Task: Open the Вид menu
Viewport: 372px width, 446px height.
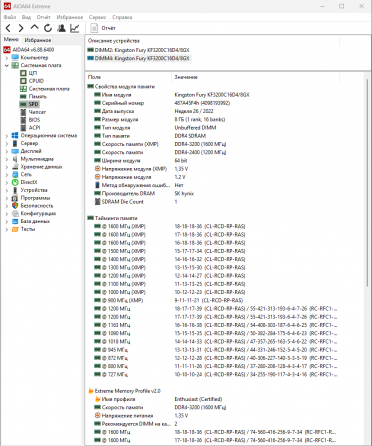Action: click(x=26, y=17)
